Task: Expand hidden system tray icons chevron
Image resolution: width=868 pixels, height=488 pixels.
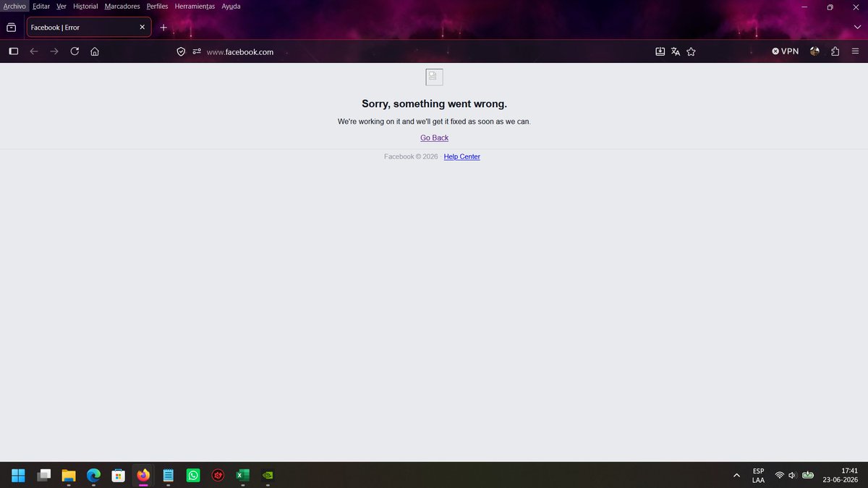Action: point(736,475)
